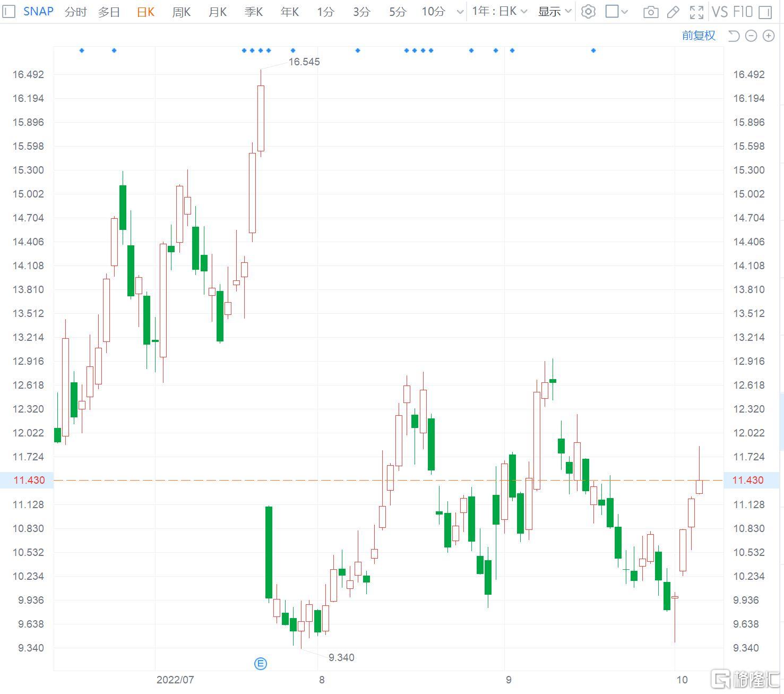Click the right axis 14.406 price label

click(x=749, y=242)
